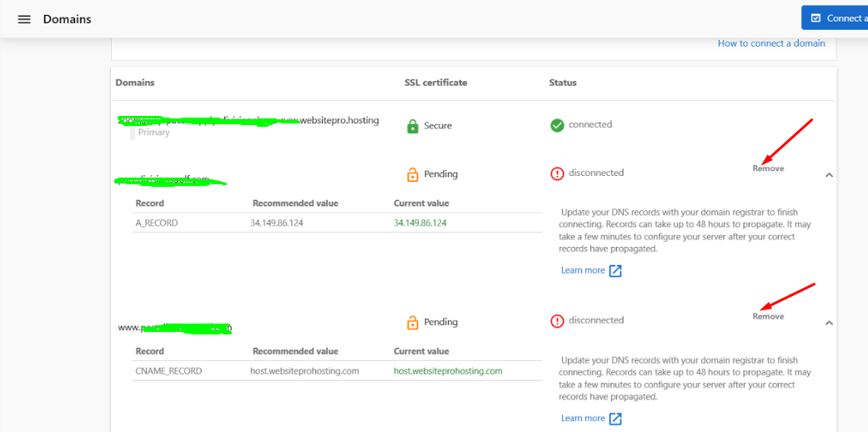Click the green current value 34.149.86.124

click(420, 223)
